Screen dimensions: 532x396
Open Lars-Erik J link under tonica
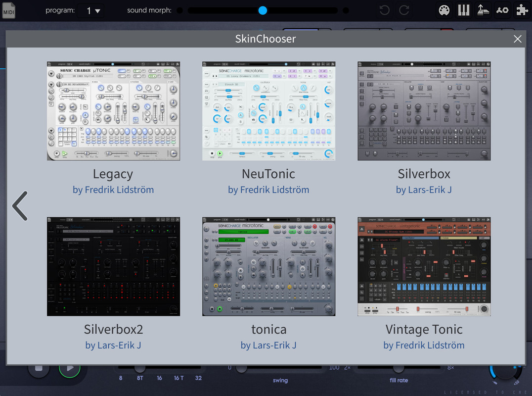pos(268,345)
